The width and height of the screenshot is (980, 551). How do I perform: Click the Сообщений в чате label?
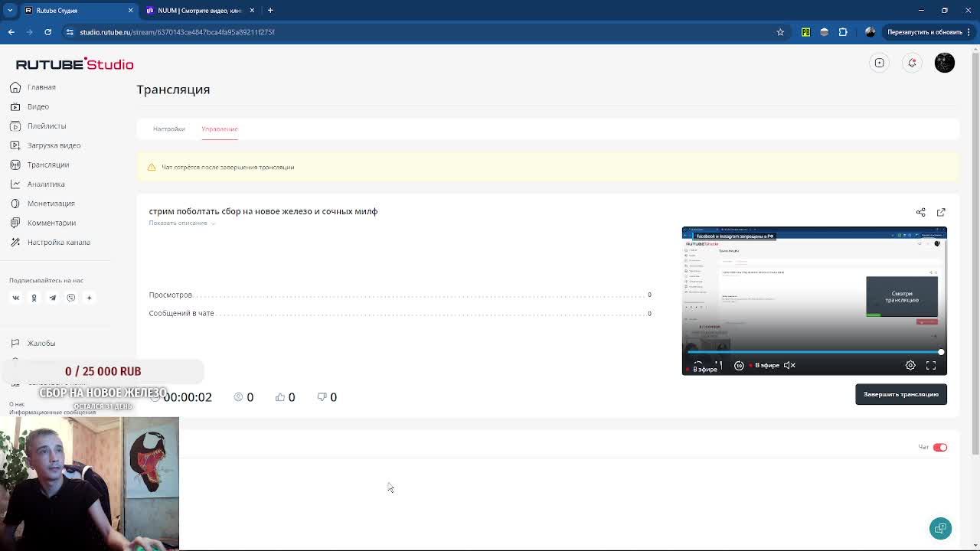(x=181, y=313)
